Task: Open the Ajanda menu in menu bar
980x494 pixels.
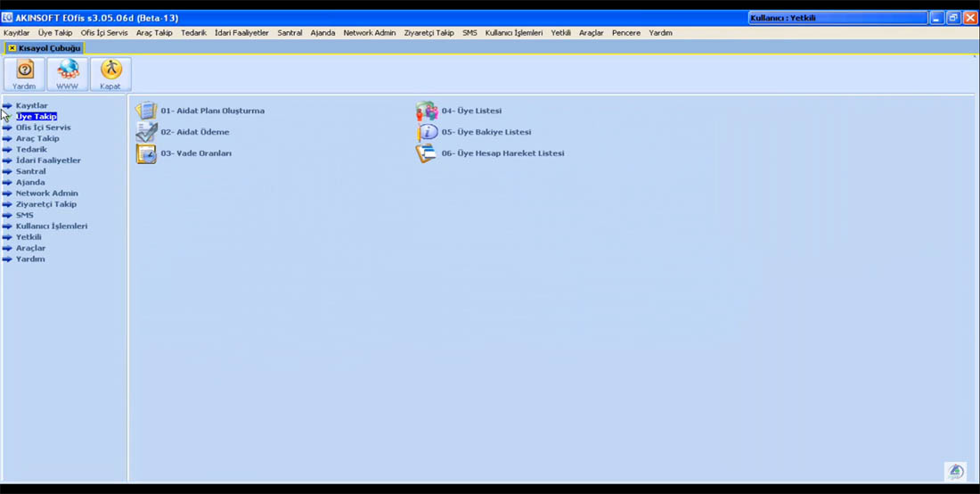Action: (323, 33)
